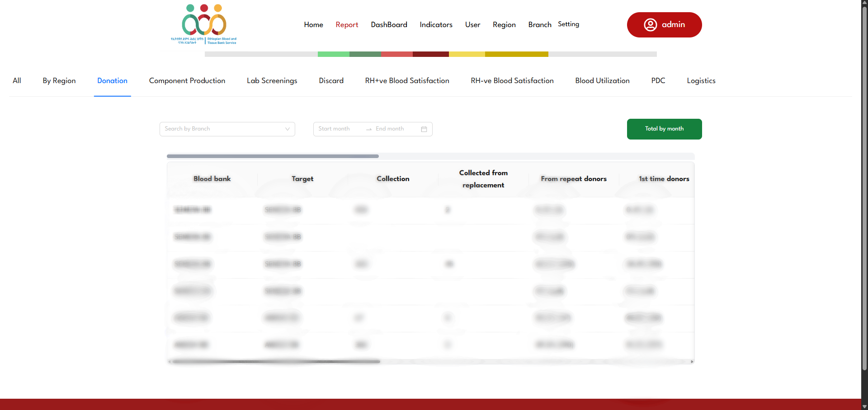The image size is (868, 410).
Task: Click the Total by month button
Action: (x=664, y=129)
